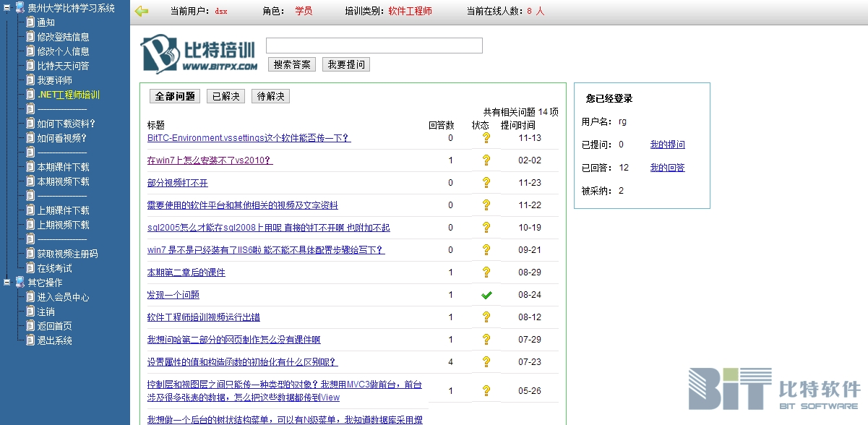Open .NET工程师培训 in the sidebar
The image size is (868, 425).
(x=69, y=95)
